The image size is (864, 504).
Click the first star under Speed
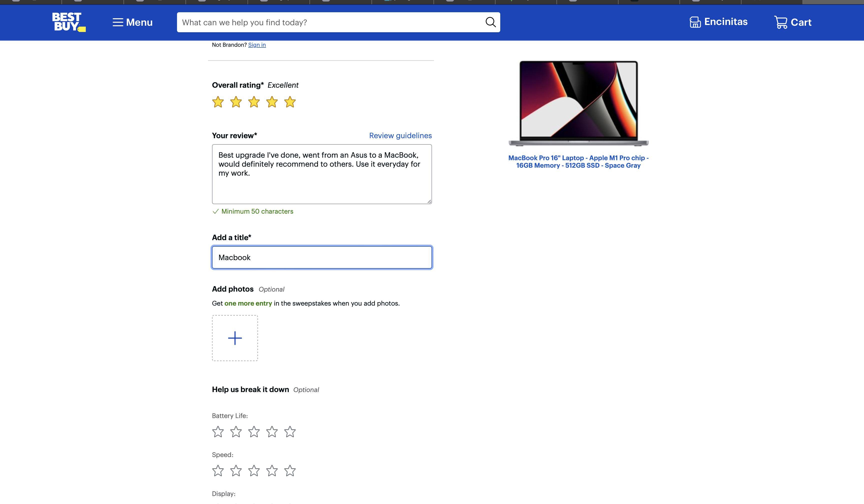click(218, 471)
